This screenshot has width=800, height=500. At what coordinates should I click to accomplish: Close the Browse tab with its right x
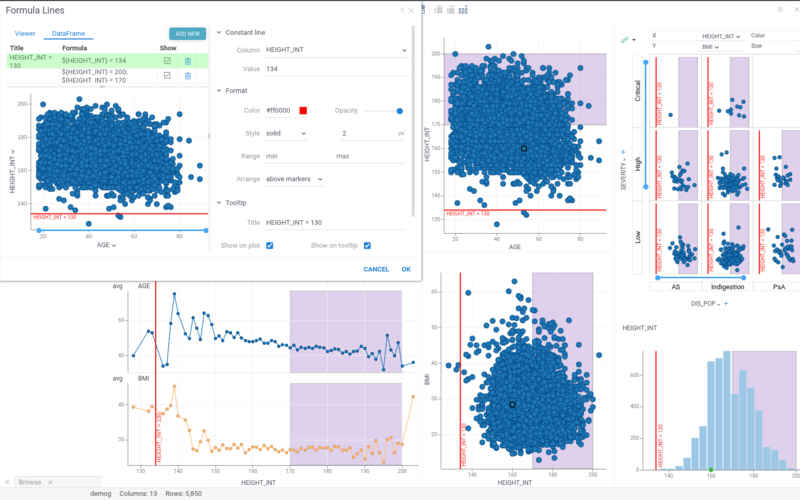[50, 482]
